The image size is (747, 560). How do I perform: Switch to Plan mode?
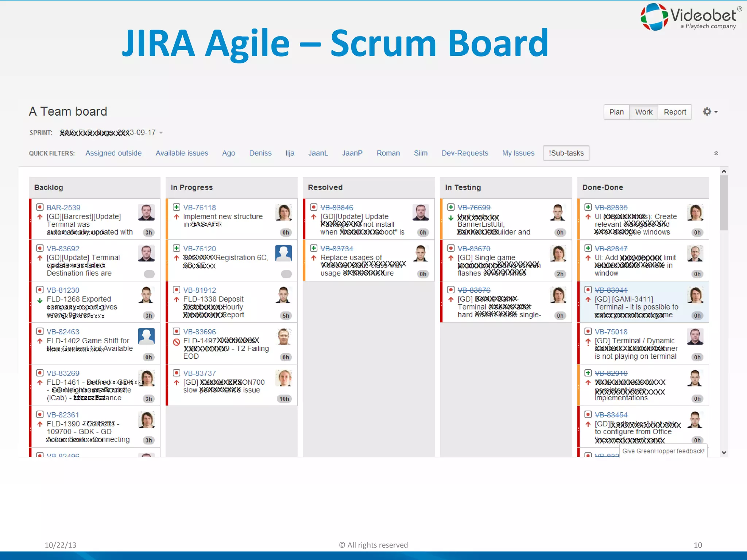[x=616, y=112]
